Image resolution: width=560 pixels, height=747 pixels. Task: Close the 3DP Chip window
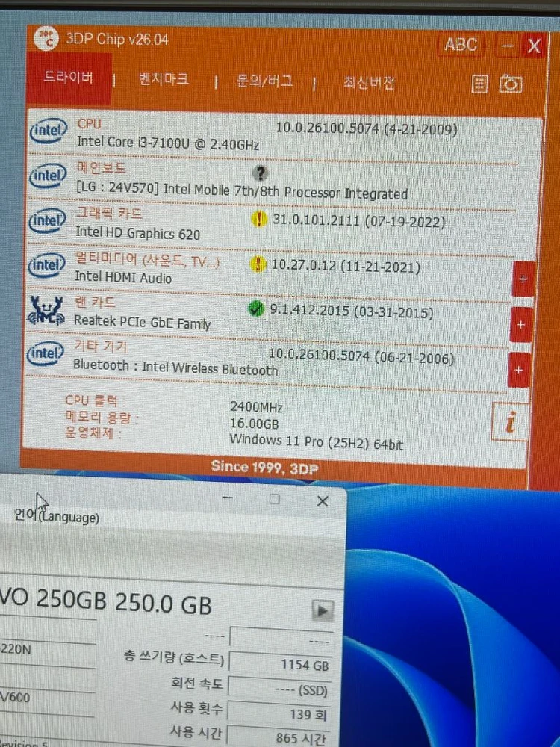(534, 46)
